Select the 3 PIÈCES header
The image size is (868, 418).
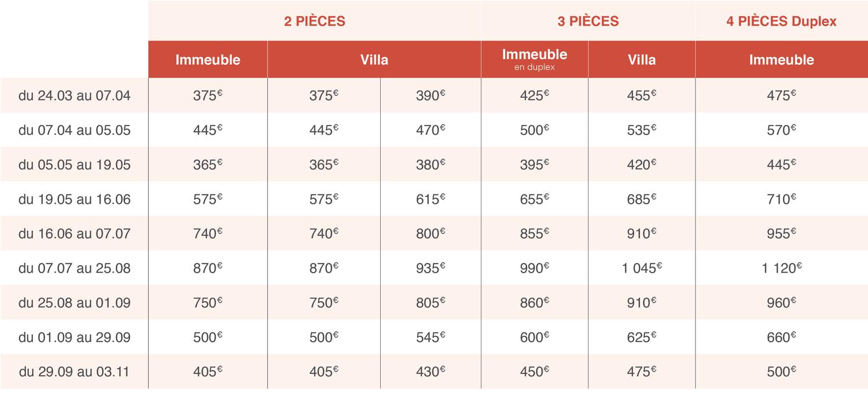(x=588, y=21)
